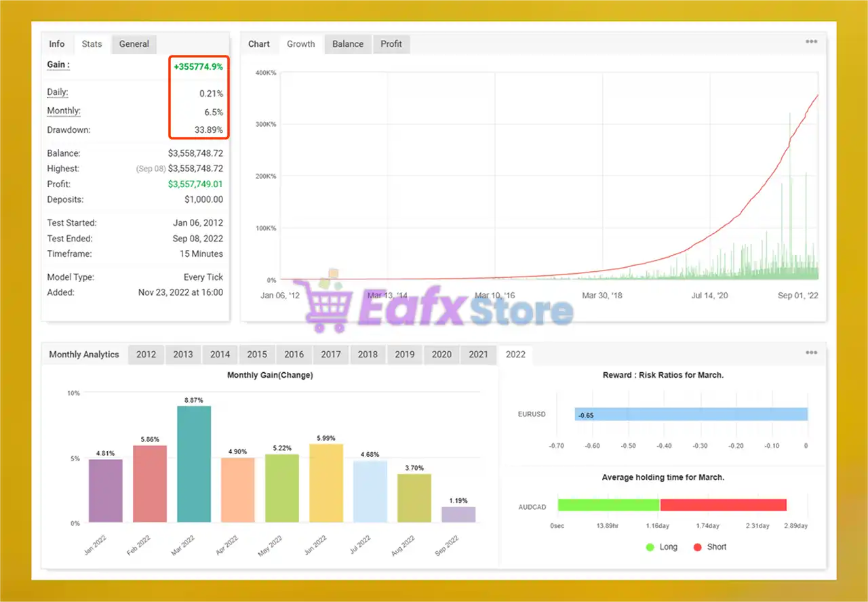Image resolution: width=868 pixels, height=602 pixels.
Task: Click the +355774.9% gain value
Action: click(x=198, y=66)
